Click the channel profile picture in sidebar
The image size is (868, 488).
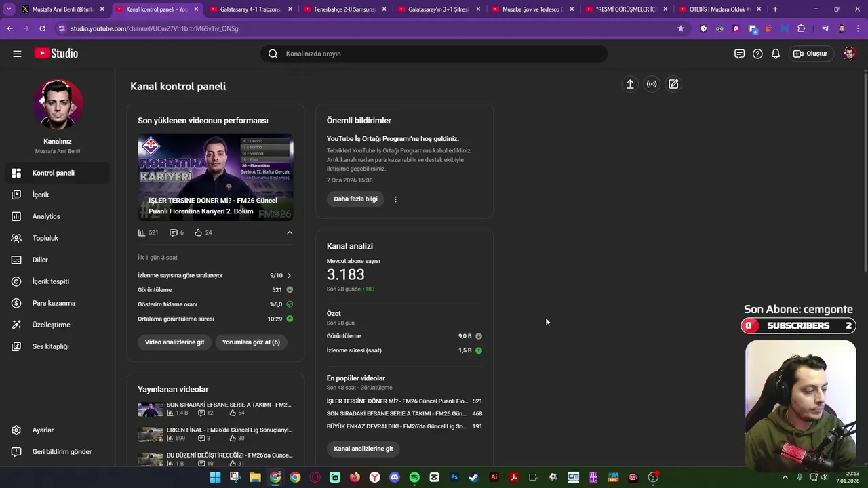click(58, 104)
